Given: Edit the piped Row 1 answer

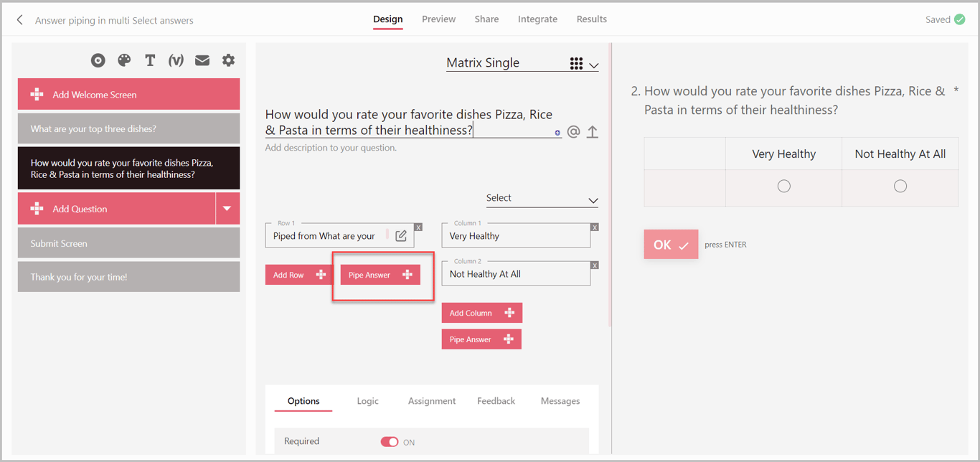Looking at the screenshot, I should 401,236.
